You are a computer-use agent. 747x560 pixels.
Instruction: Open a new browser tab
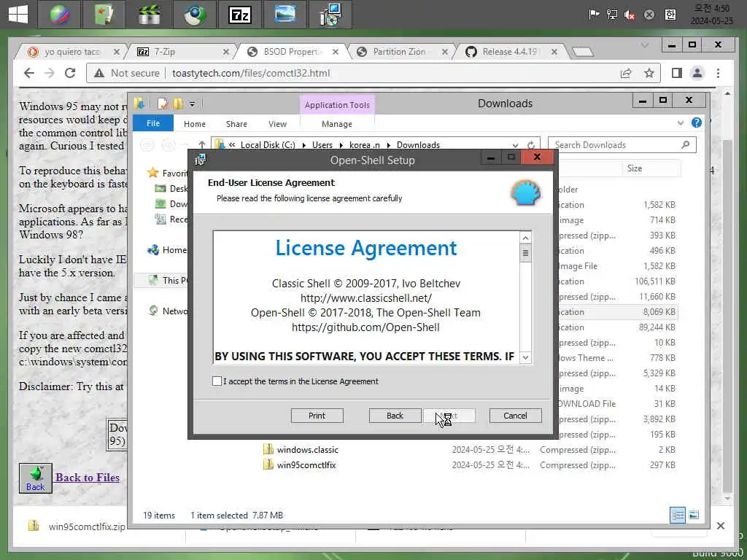[582, 52]
